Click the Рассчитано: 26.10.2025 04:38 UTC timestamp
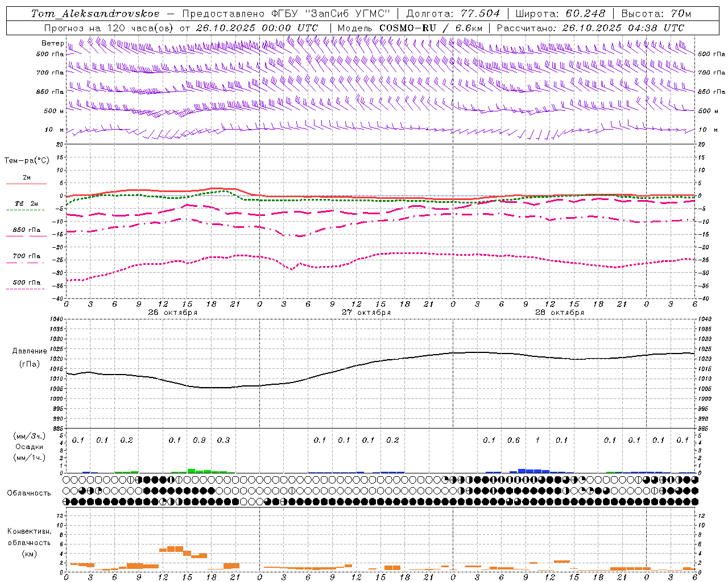Viewport: 728px width, 582px height. coord(591,28)
